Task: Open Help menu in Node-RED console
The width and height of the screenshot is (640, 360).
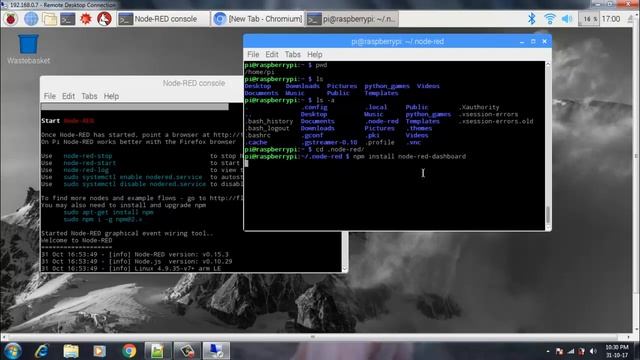Action: [x=111, y=96]
